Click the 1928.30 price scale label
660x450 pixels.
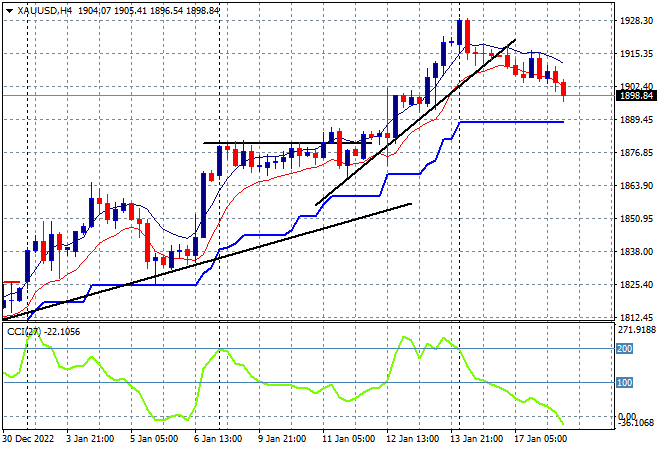point(636,21)
